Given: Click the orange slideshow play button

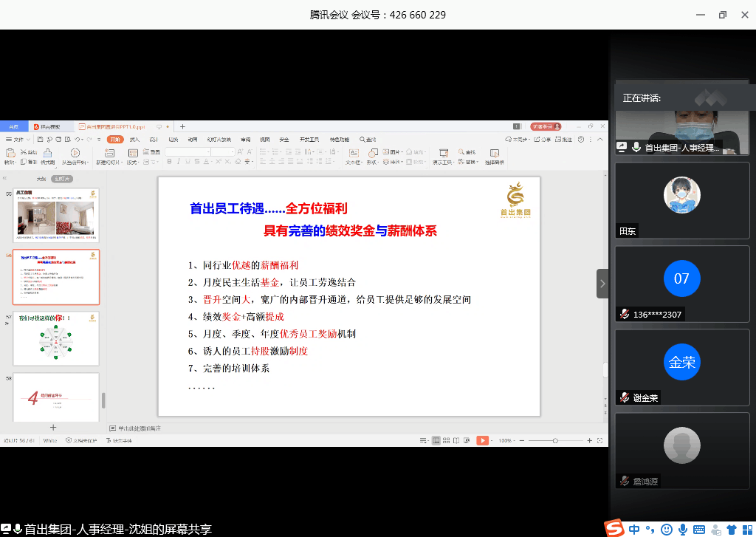Looking at the screenshot, I should [x=482, y=440].
